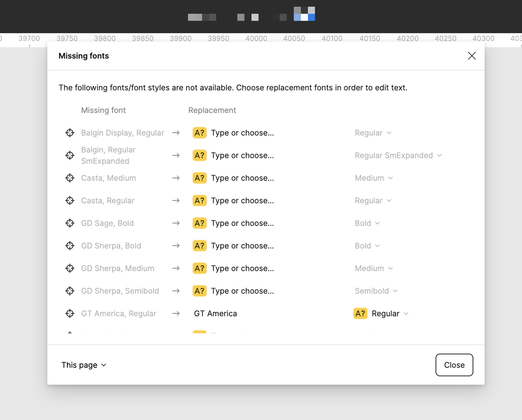Click the GT America, Regular font name
The image size is (522, 420).
119,314
